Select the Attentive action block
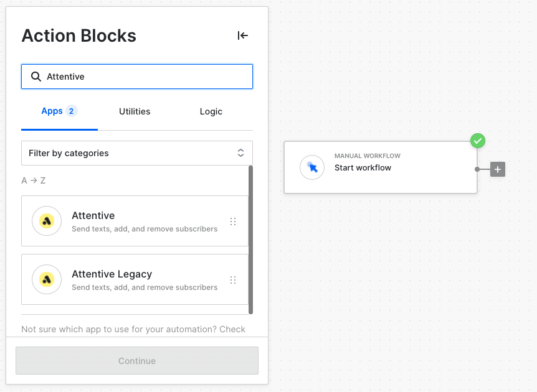Viewport: 537px width, 392px height. point(135,221)
